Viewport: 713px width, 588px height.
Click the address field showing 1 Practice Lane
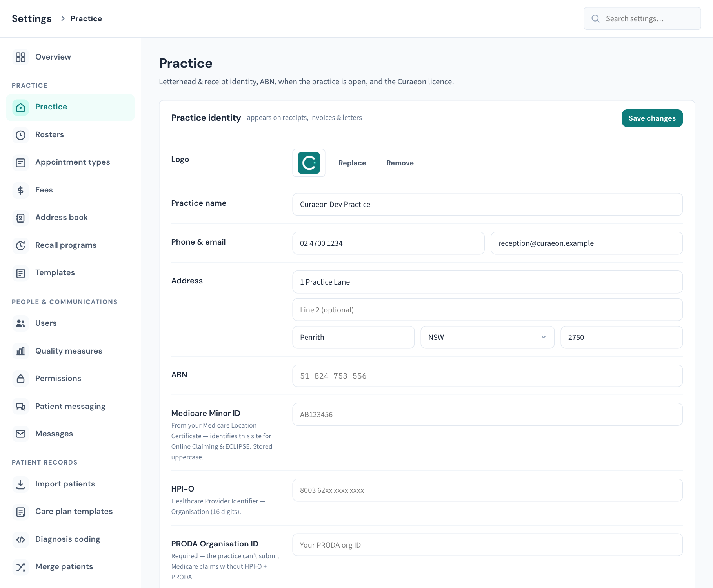(487, 282)
